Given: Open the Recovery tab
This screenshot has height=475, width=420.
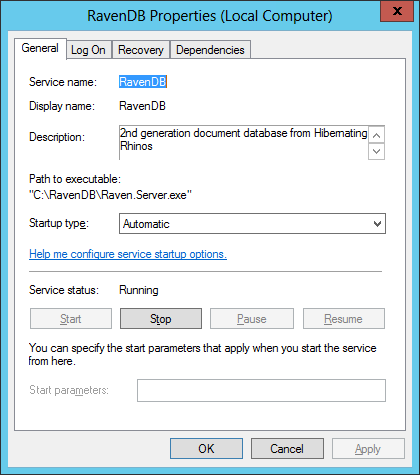Looking at the screenshot, I should point(141,50).
